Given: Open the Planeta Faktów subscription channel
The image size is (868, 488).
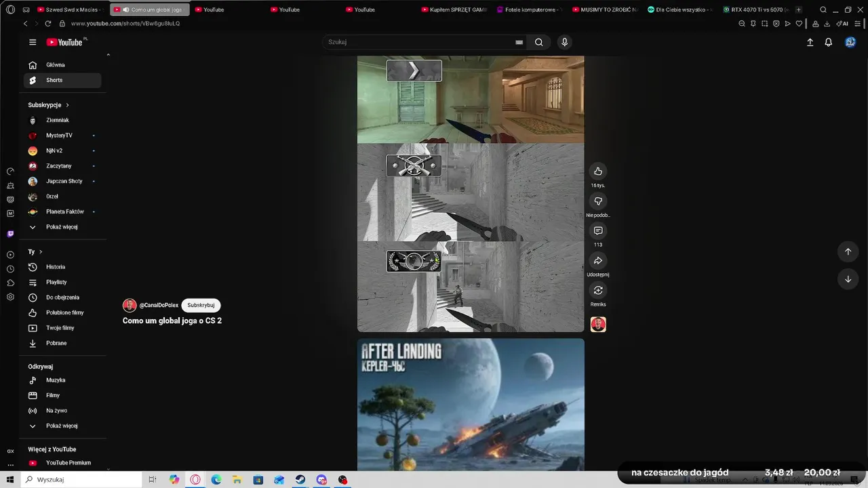Looking at the screenshot, I should [62, 211].
